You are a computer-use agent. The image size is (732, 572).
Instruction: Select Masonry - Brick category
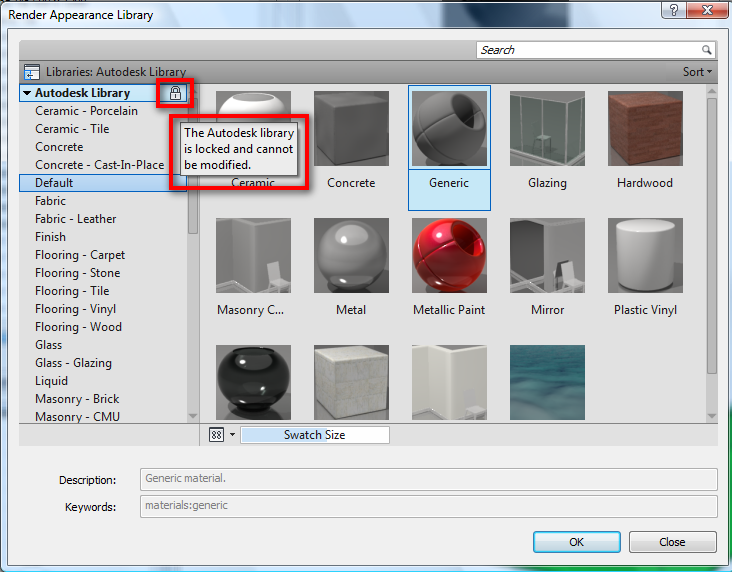(77, 399)
